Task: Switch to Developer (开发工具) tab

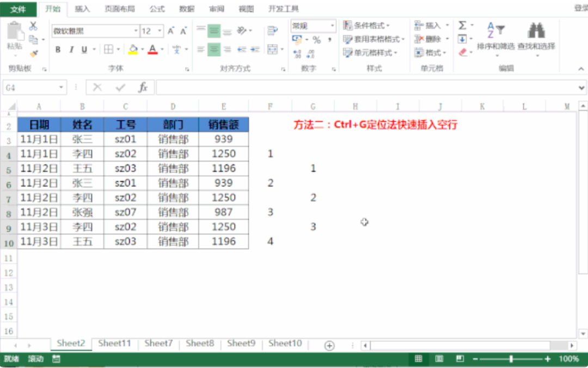Action: [x=283, y=9]
